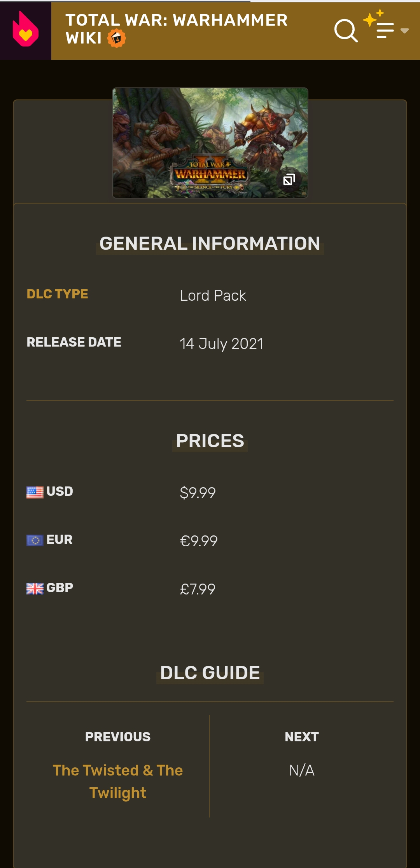
Task: Open The Twisted & The Twilight link
Action: click(118, 781)
